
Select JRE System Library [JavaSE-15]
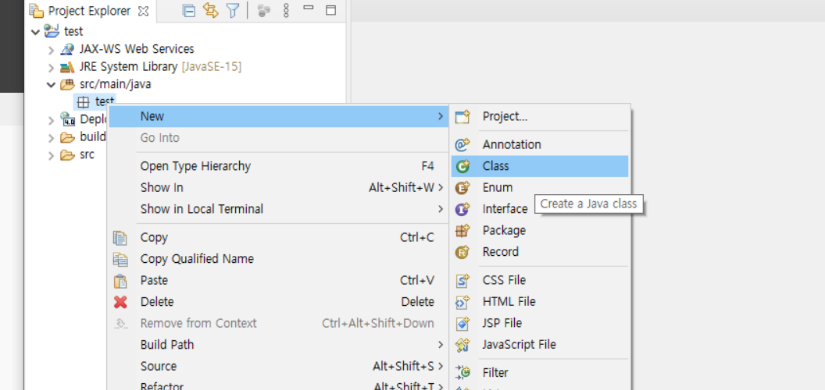point(160,67)
